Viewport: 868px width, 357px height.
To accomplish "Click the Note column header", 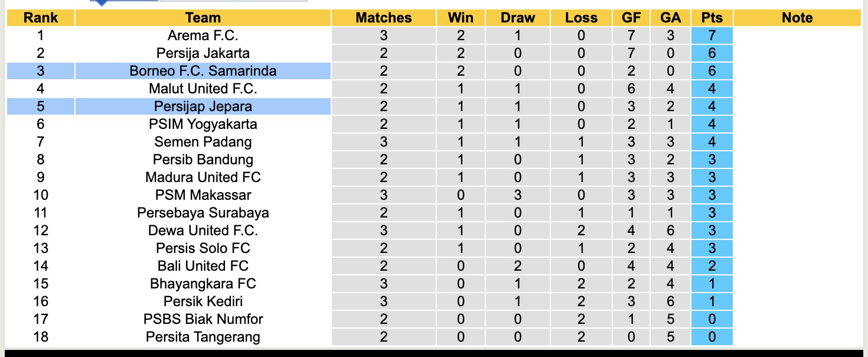I will click(797, 18).
